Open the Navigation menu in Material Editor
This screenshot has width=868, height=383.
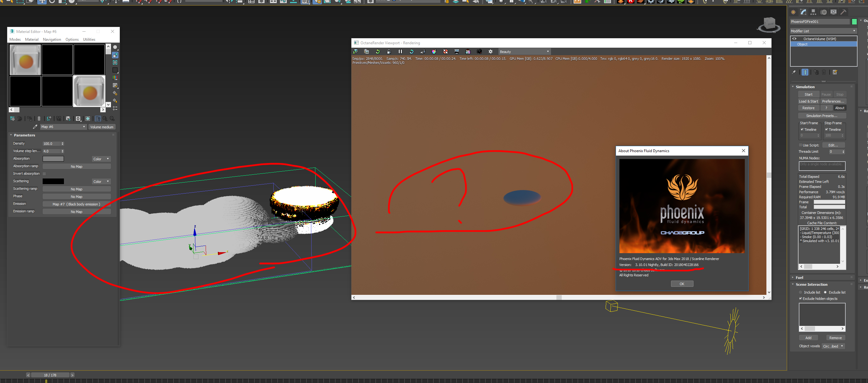coord(52,40)
